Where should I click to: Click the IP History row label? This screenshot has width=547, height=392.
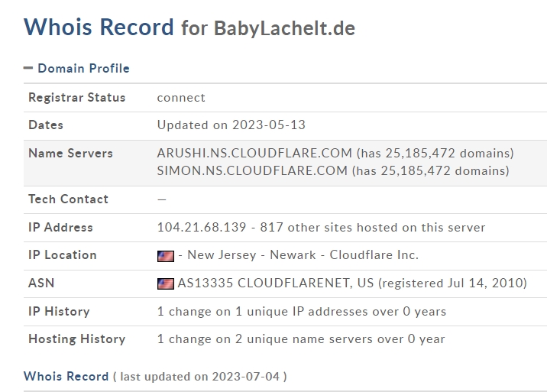click(x=59, y=311)
